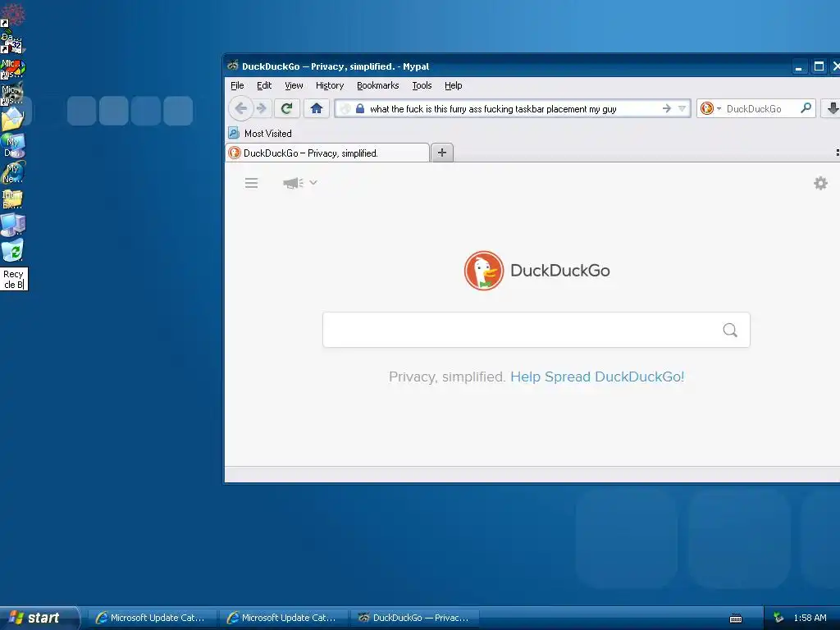Viewport: 840px width, 630px height.
Task: Click the Recycle Bin label being renamed
Action: coord(14,279)
